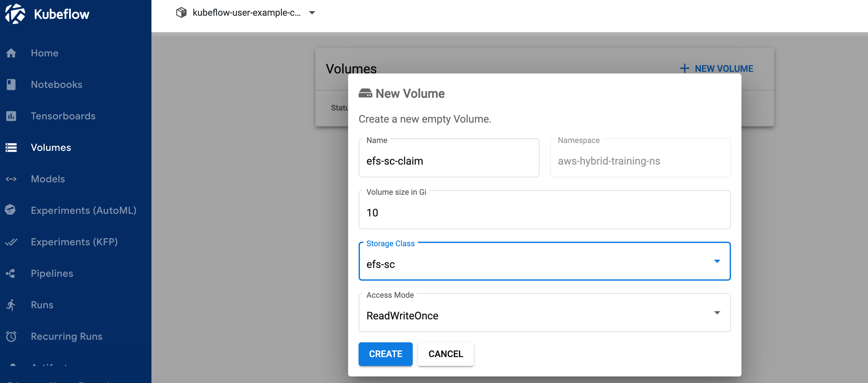Click the Pipelines tree icon

(10, 273)
